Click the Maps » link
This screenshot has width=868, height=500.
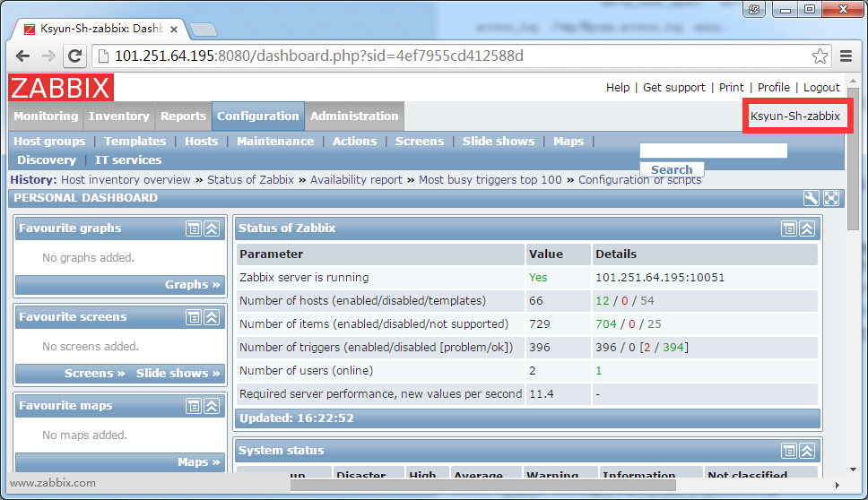click(x=199, y=461)
